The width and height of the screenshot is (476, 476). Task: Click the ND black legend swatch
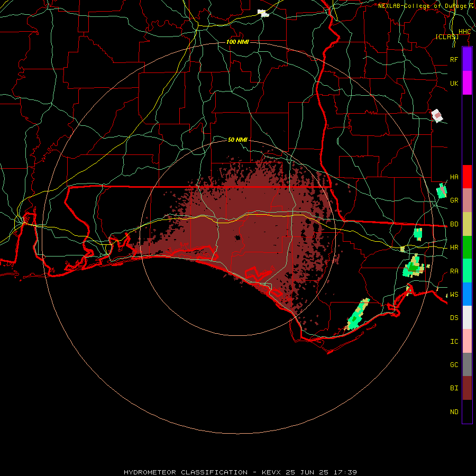(467, 411)
